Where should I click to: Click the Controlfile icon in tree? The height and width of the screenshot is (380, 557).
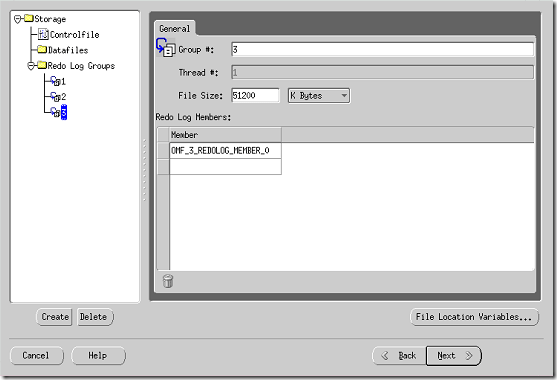[43, 34]
